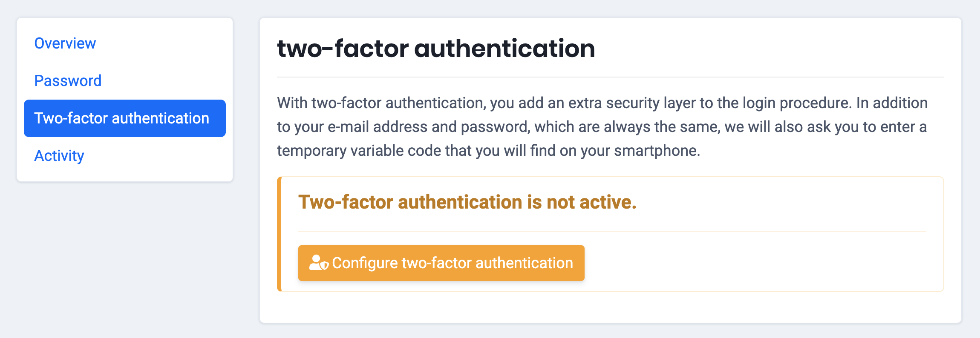
Task: Go to the Password settings page
Action: pyautogui.click(x=68, y=81)
